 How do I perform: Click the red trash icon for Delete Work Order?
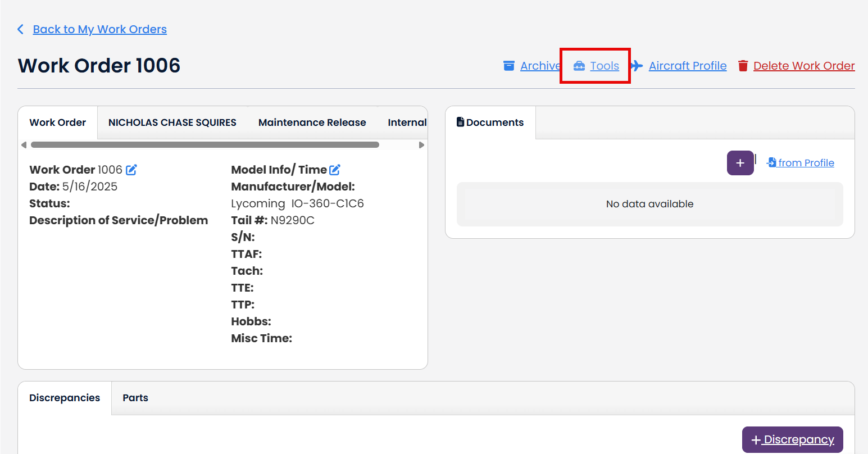pos(743,65)
